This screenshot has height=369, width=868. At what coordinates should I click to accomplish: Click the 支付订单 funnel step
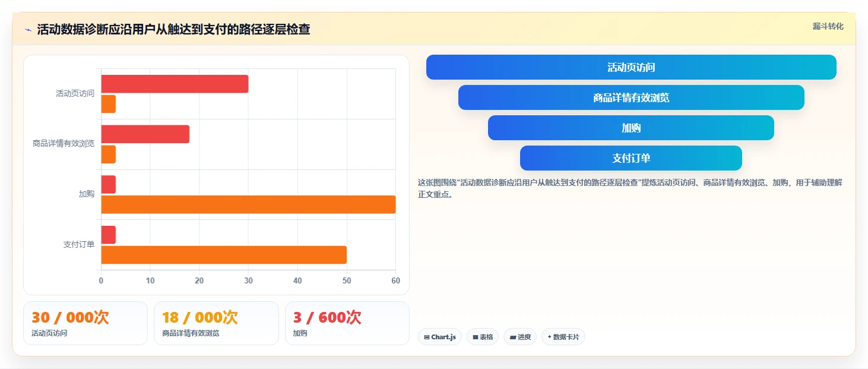click(631, 158)
